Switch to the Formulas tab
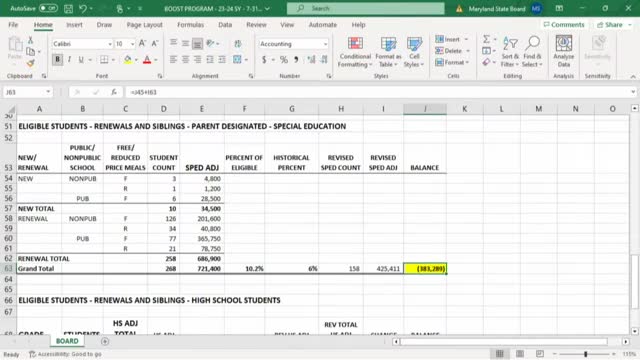Screen dimensions: 640x360 (x=190, y=25)
